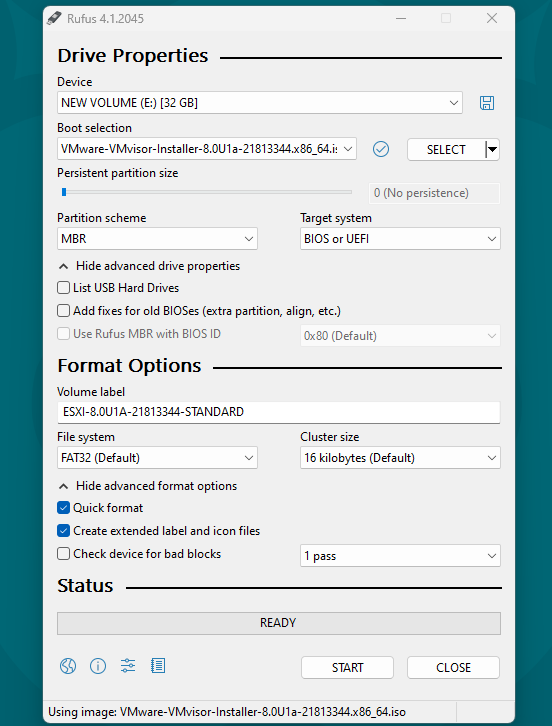This screenshot has height=726, width=552.
Task: Show the log icon
Action: click(158, 666)
